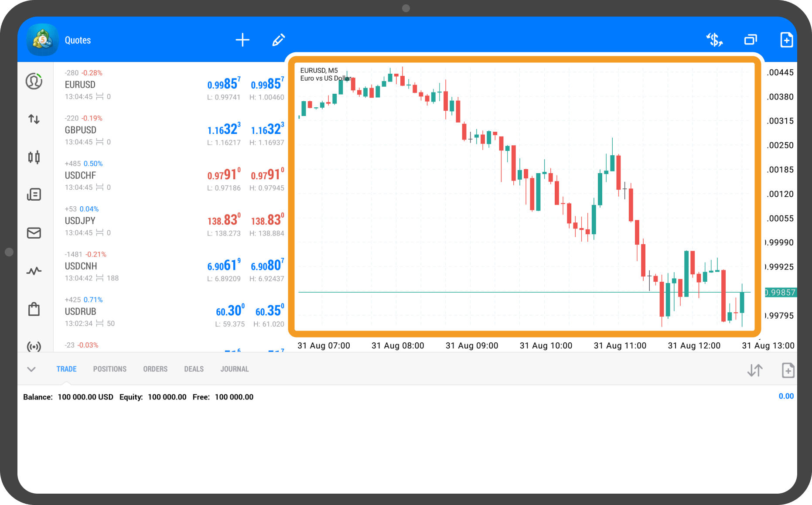Screen dimensions: 812x505
Task: Open the DEALS tab
Action: click(x=194, y=369)
